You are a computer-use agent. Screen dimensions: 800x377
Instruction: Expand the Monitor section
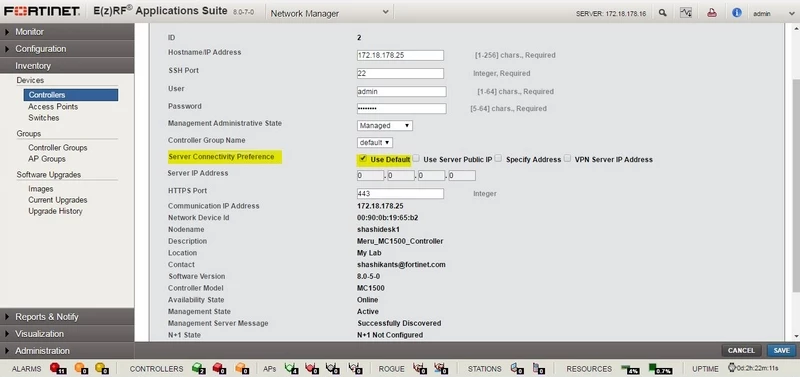pyautogui.click(x=67, y=32)
